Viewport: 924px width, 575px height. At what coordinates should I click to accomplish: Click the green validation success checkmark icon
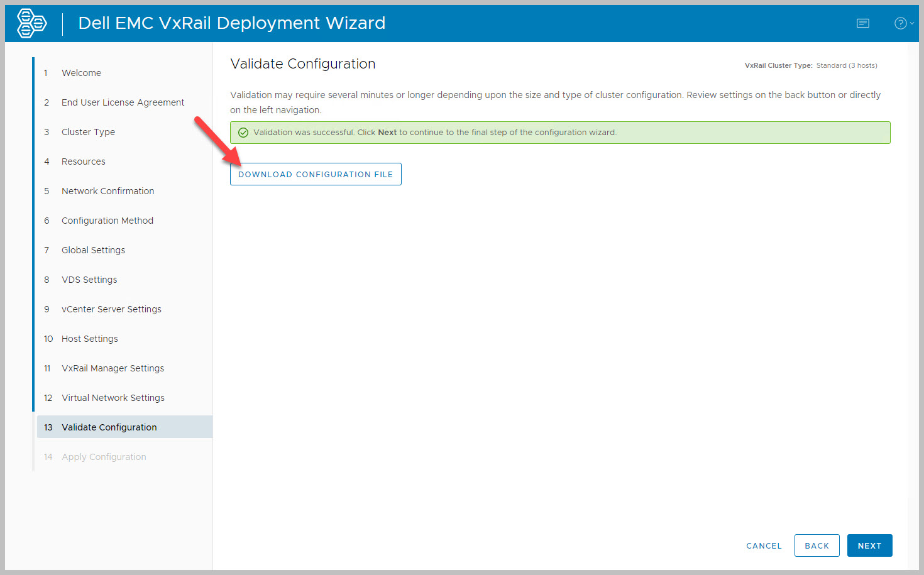(243, 133)
